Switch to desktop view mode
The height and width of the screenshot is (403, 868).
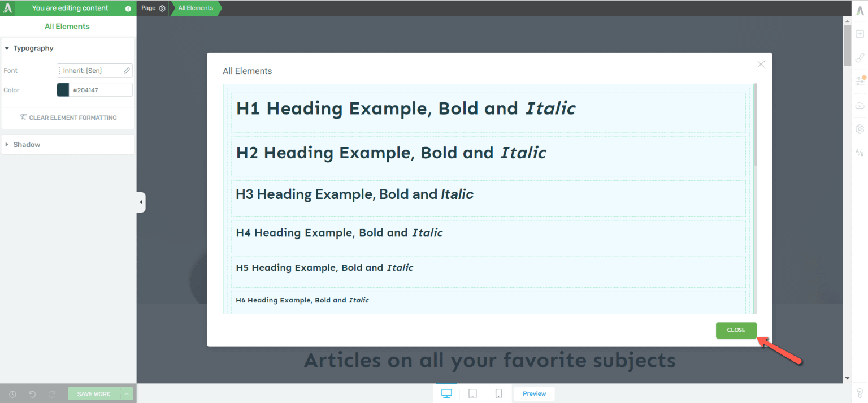pos(446,393)
